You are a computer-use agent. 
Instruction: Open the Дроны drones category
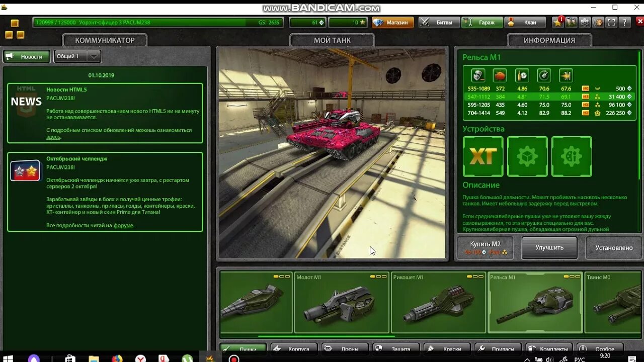345,348
